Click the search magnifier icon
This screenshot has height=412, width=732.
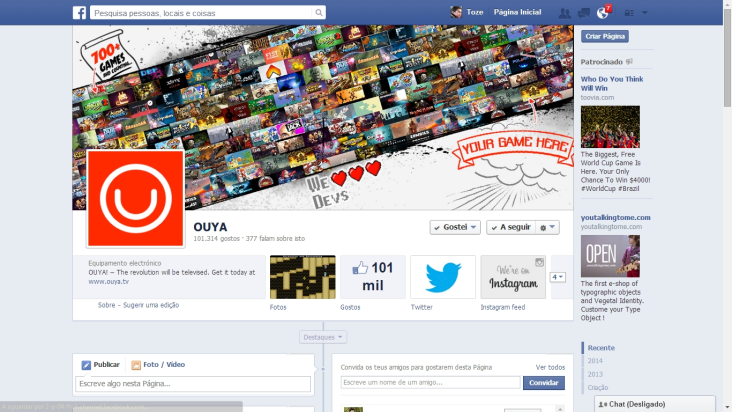[x=318, y=13]
